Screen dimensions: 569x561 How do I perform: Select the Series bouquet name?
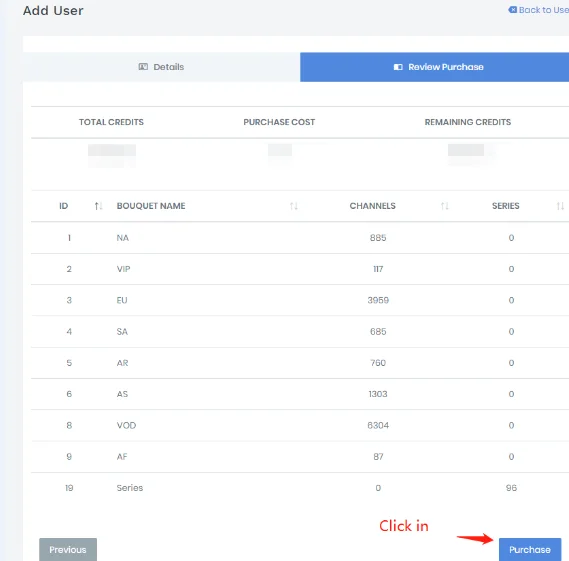pos(130,488)
